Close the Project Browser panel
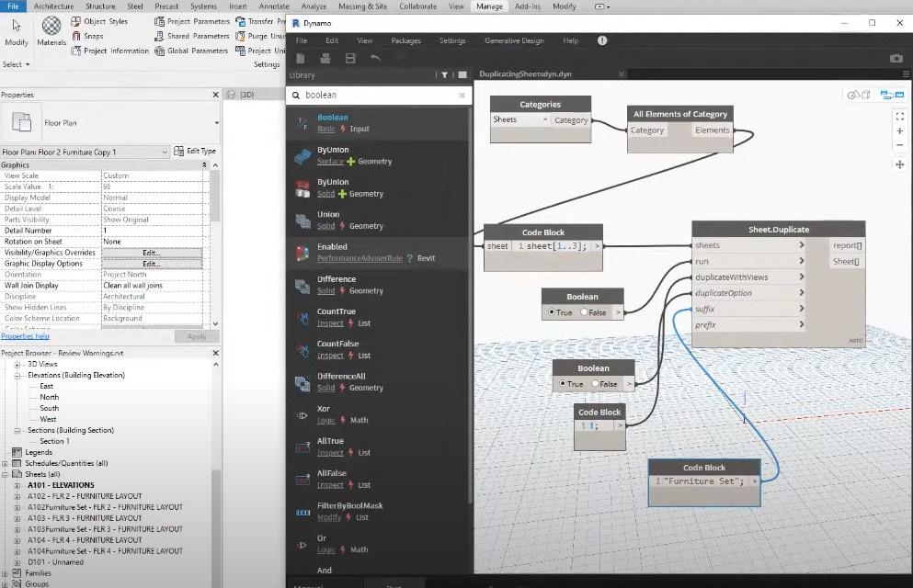Viewport: 913px width, 588px height. [215, 353]
